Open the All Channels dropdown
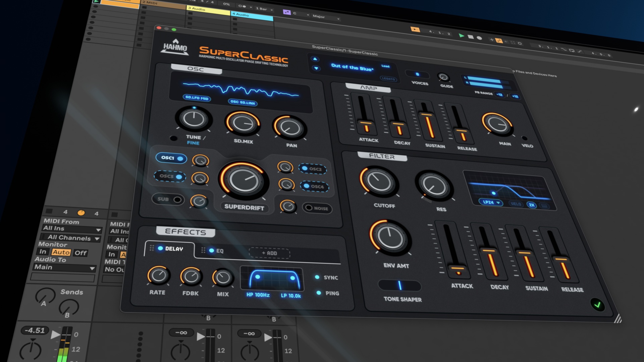 click(x=70, y=238)
